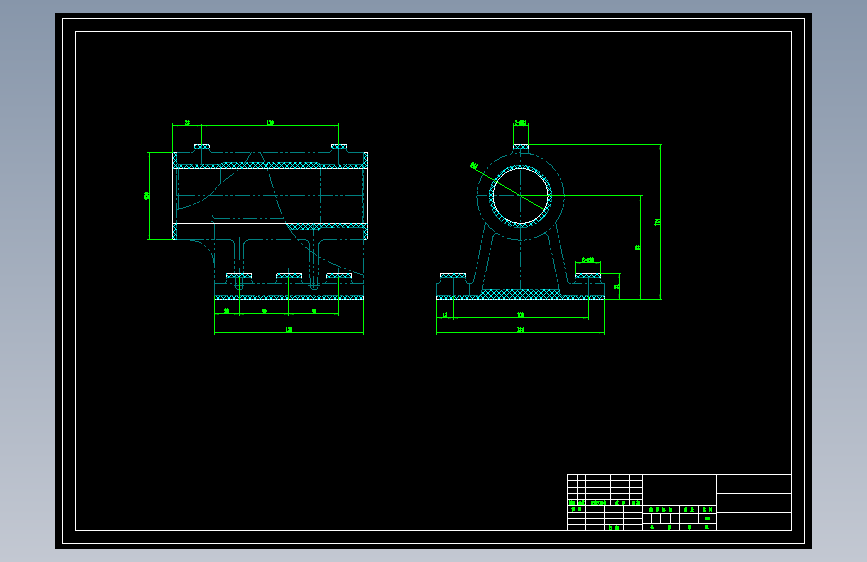Click the long dimension value above the side view

tap(270, 122)
